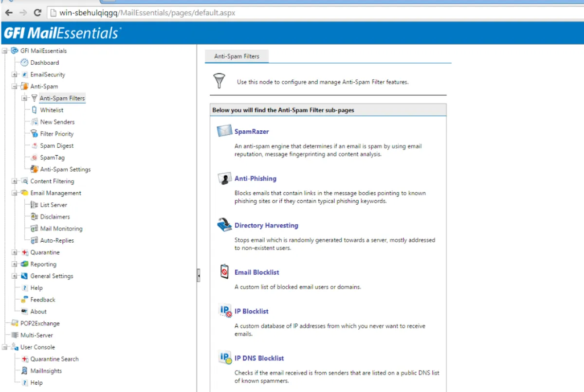The width and height of the screenshot is (584, 392).
Task: Expand the General Settings node
Action: click(15, 276)
